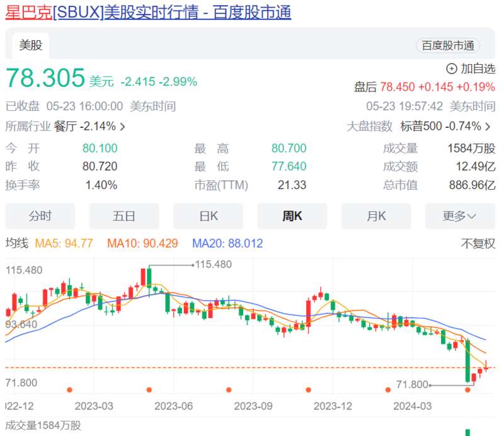Click the orange event dot near 2023-06
504x436 pixels.
pos(149,390)
